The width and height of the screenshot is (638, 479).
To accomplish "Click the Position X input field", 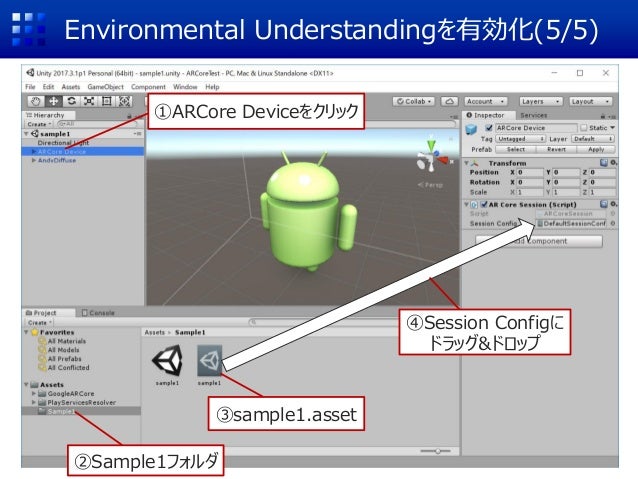I will 530,172.
